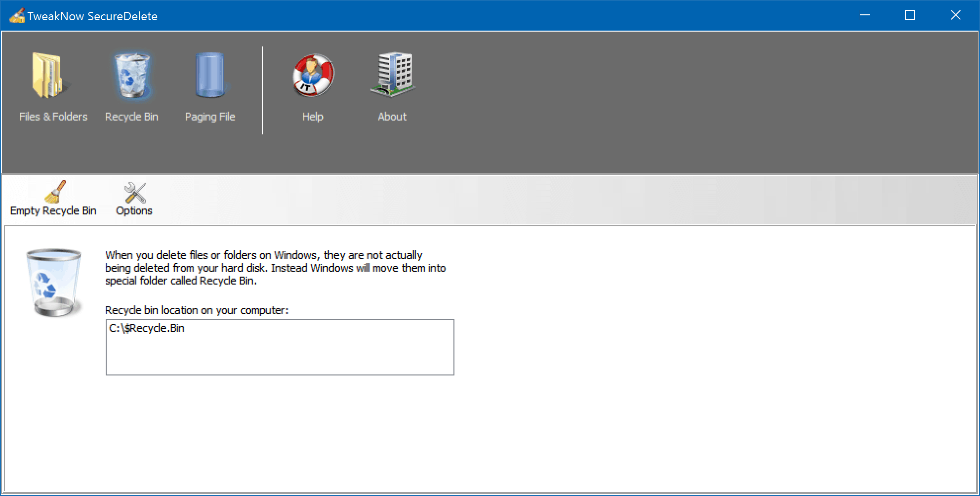
Task: Open the About building icon
Action: (x=393, y=75)
